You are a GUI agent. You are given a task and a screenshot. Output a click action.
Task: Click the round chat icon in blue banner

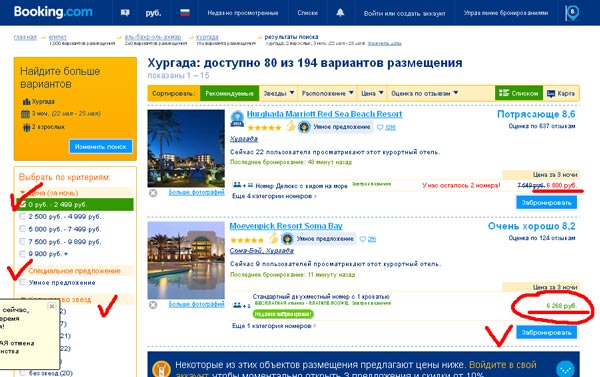[566, 369]
